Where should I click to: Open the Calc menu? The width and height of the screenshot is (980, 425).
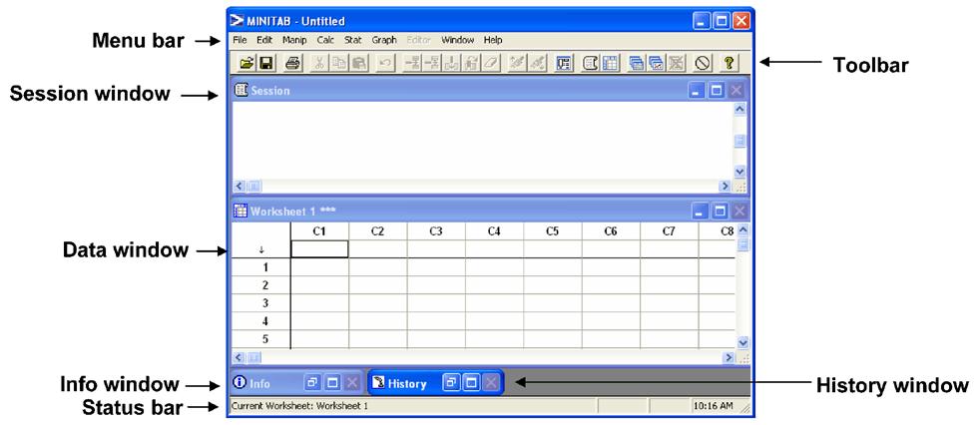coord(325,40)
